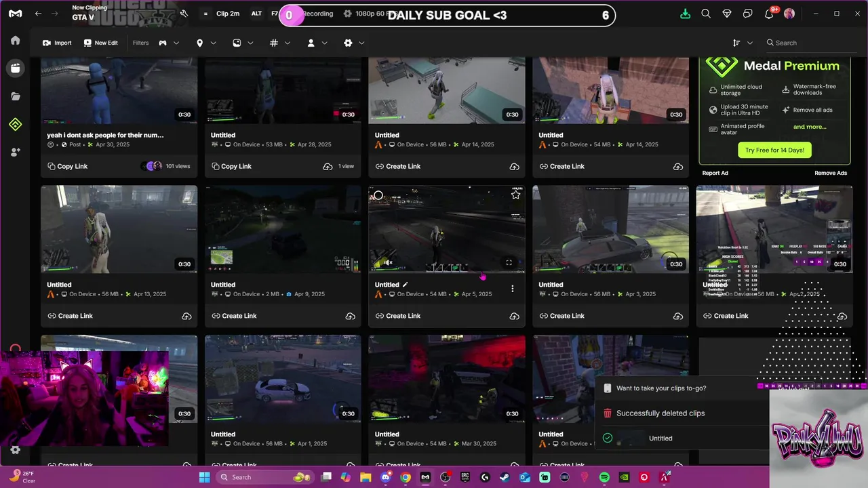Click the weather widget showing 26°F Clear
868x488 pixels.
pyautogui.click(x=24, y=477)
